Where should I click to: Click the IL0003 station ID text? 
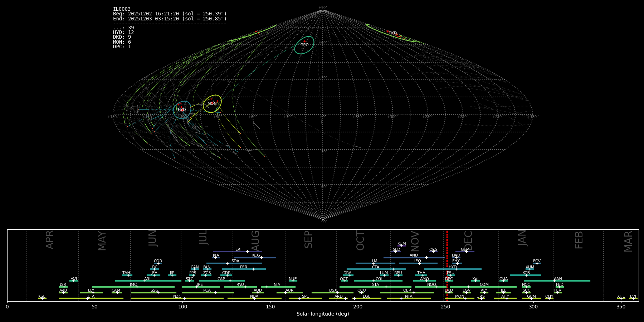pos(122,9)
